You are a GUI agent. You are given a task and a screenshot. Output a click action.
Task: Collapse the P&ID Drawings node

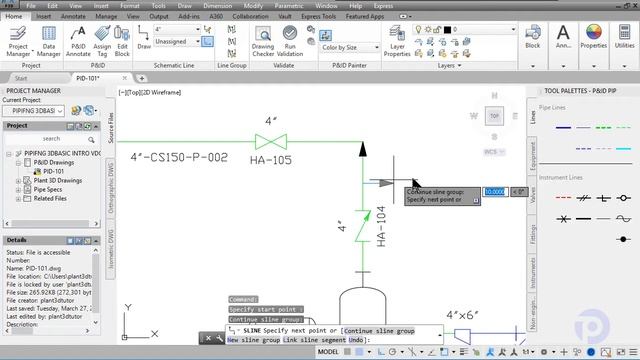point(18,163)
